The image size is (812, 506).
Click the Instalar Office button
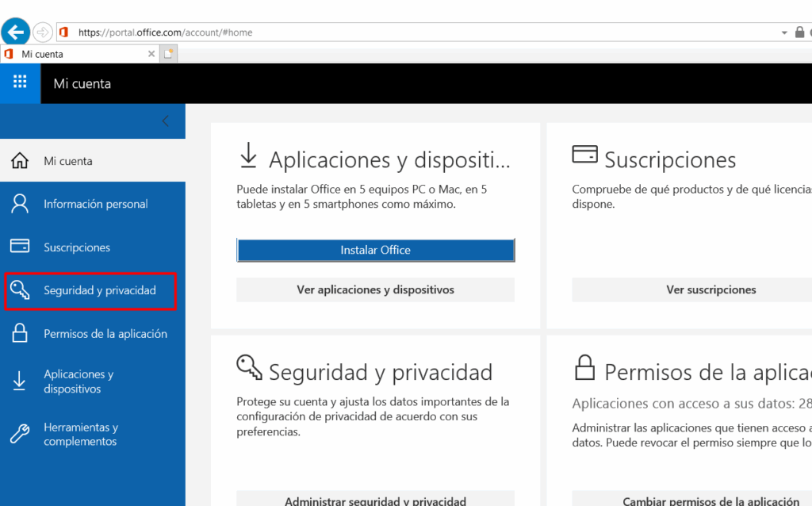tap(375, 250)
